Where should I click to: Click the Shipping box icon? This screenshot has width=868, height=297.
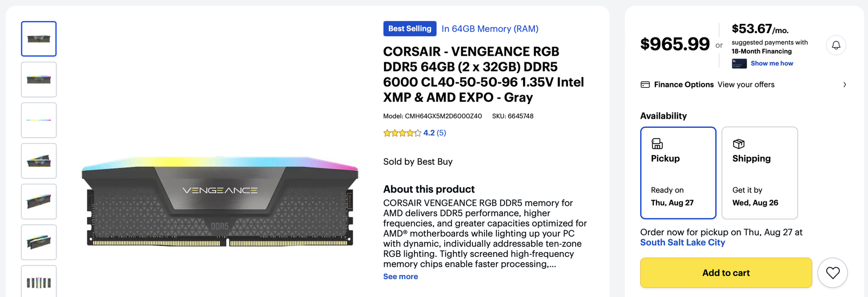pos(738,144)
